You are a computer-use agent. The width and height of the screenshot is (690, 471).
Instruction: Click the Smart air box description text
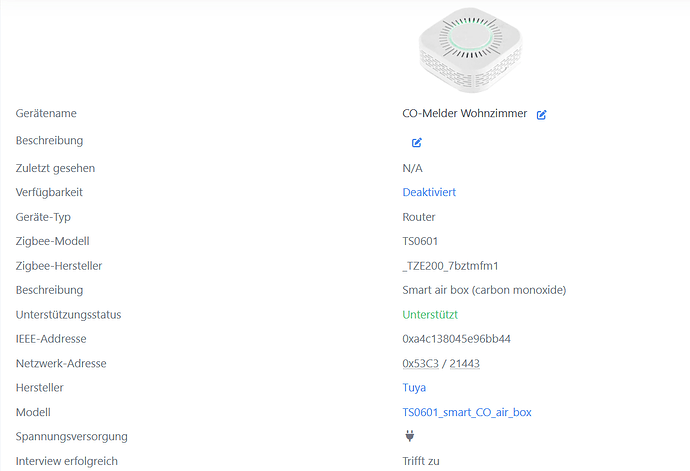(484, 290)
